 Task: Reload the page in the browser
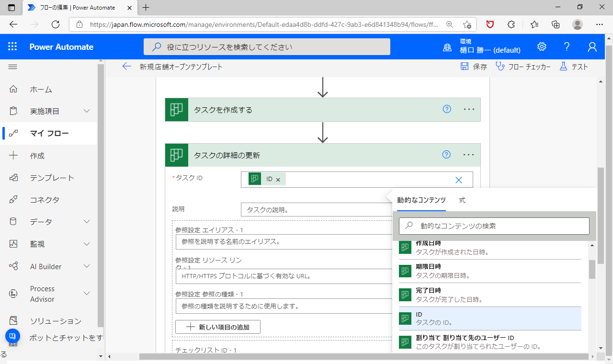click(56, 24)
